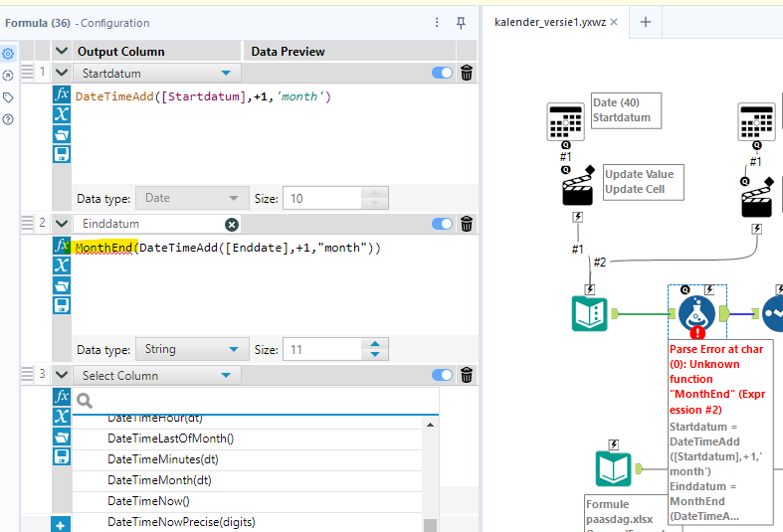Select the Text Input book tool before Formula
Screen dimensions: 783x532
coord(590,314)
